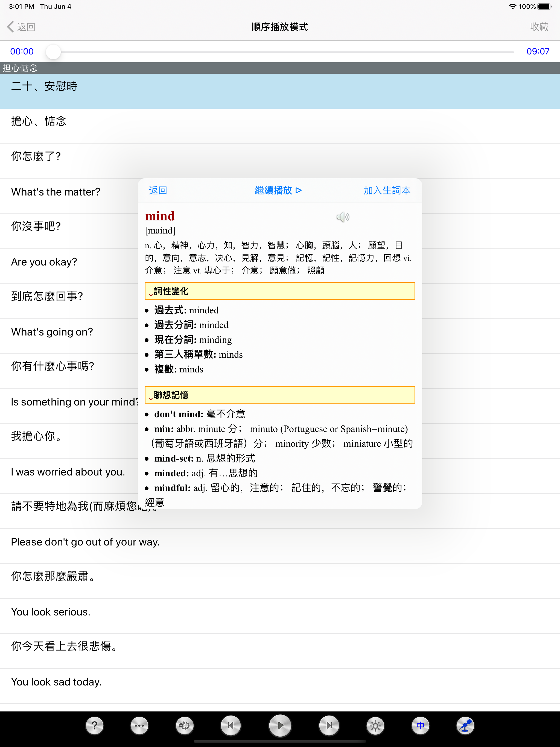Select sentence What's going on?
Image resolution: width=560 pixels, height=747 pixels.
pos(69,336)
